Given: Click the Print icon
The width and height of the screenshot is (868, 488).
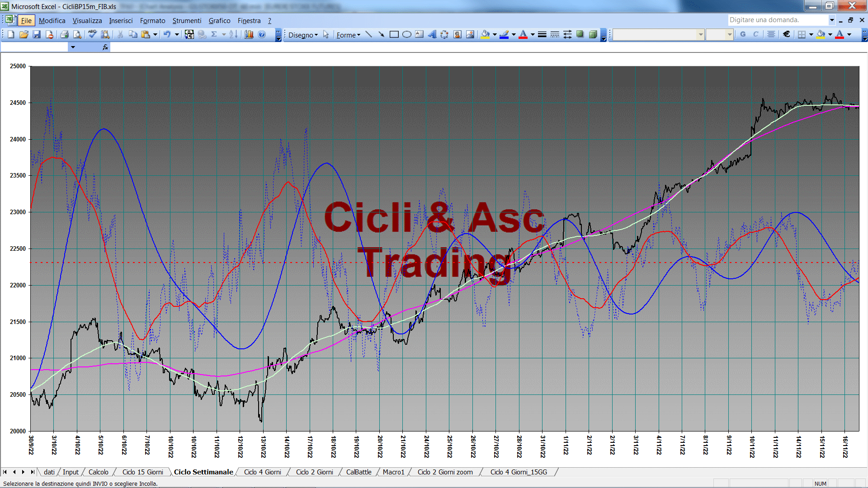Looking at the screenshot, I should (x=65, y=34).
